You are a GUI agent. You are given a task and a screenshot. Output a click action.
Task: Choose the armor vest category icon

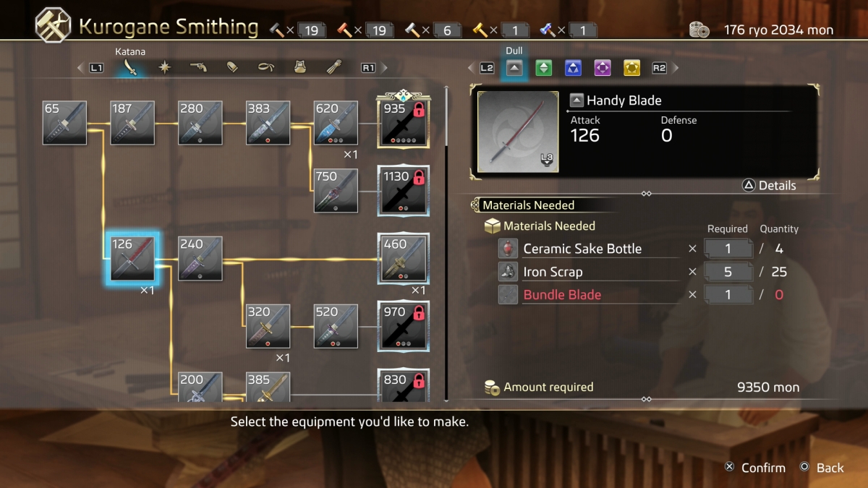[299, 68]
